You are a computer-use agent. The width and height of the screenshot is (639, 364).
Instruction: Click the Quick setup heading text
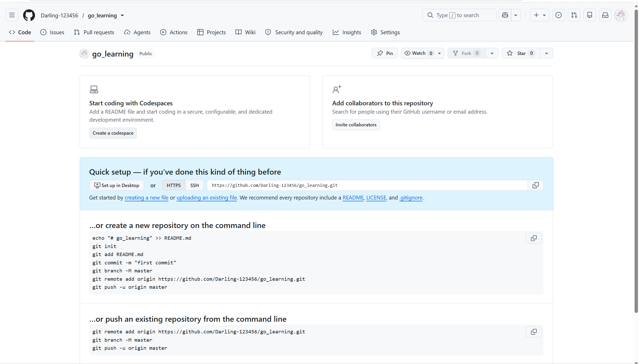click(x=185, y=172)
